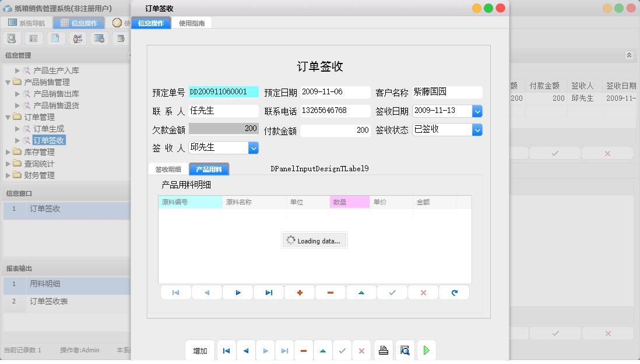The width and height of the screenshot is (640, 364).
Task: Open the 签收状态 status dropdown
Action: (477, 129)
